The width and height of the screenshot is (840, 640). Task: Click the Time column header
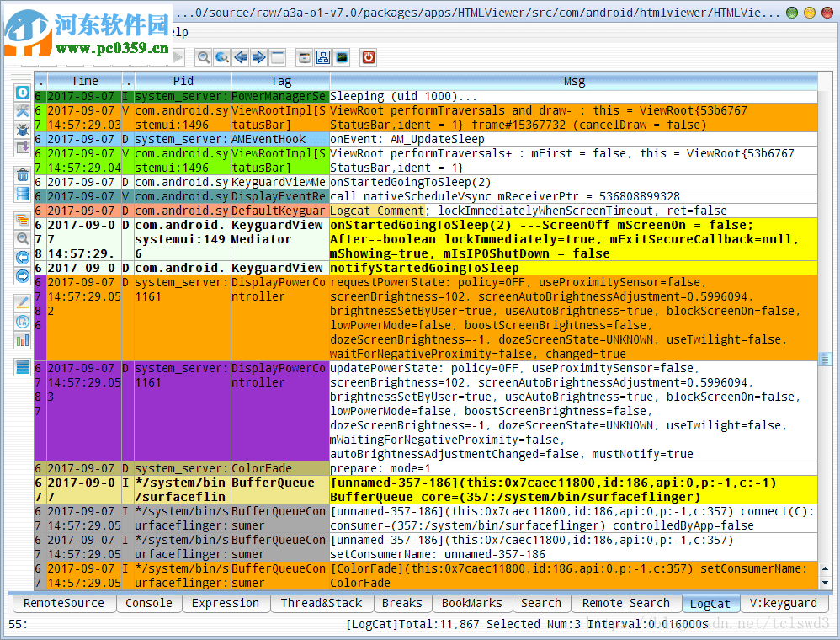(x=85, y=81)
